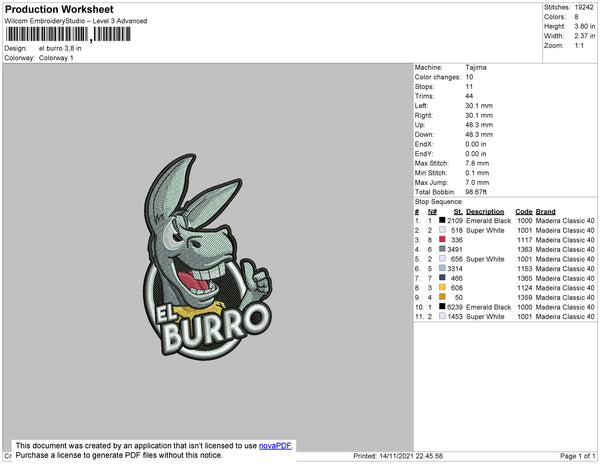Click the Emerald Black swatch in row 1

(442, 220)
